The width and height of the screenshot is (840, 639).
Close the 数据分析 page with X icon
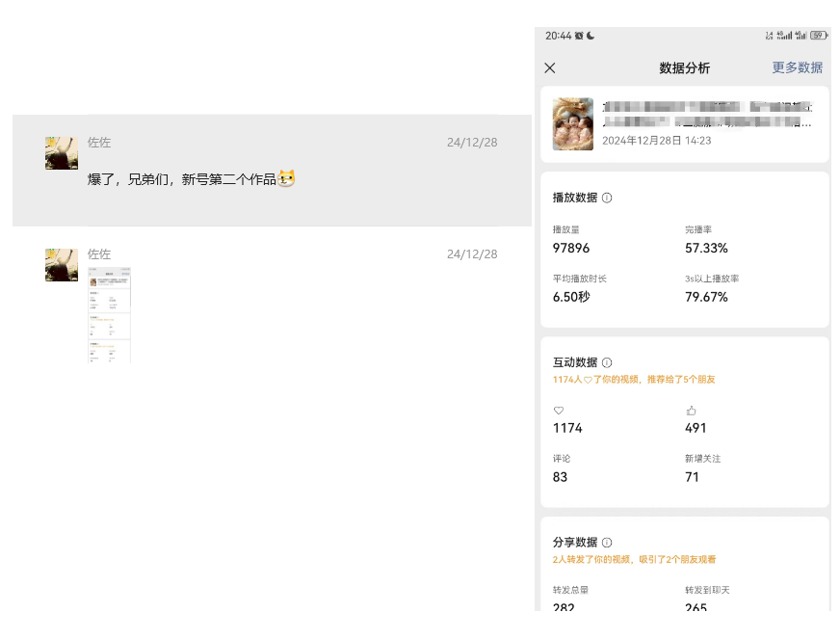click(550, 68)
